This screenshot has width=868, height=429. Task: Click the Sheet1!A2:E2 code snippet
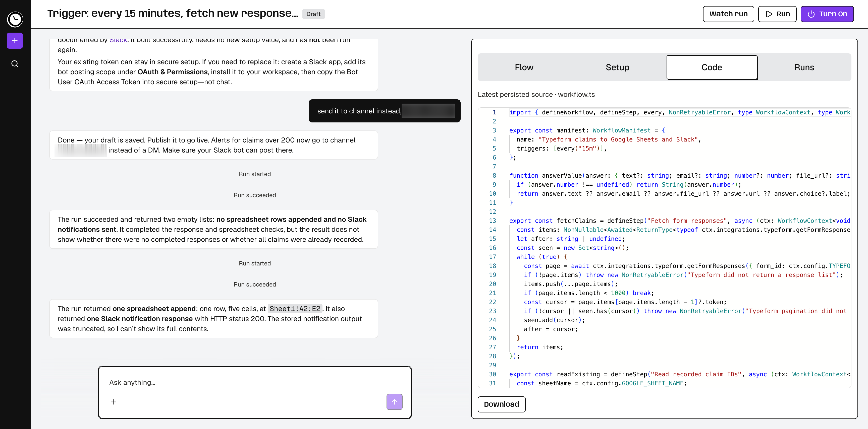click(x=295, y=309)
